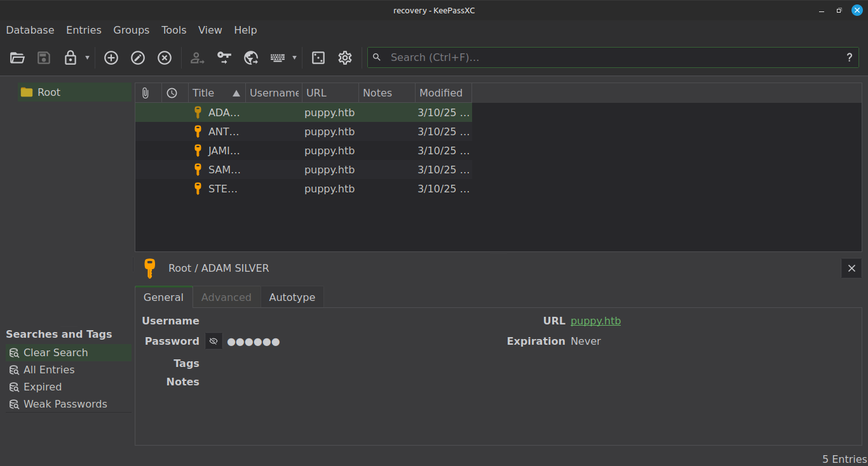The height and width of the screenshot is (466, 868).
Task: Open Settings via the gear icon
Action: [x=345, y=58]
